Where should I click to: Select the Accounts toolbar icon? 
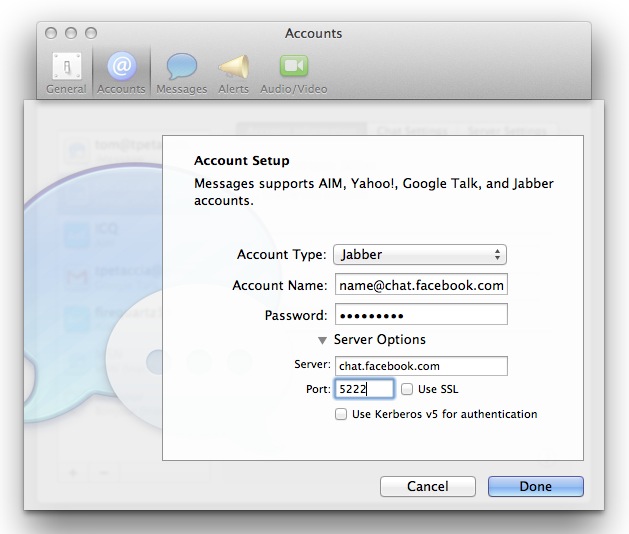[121, 72]
